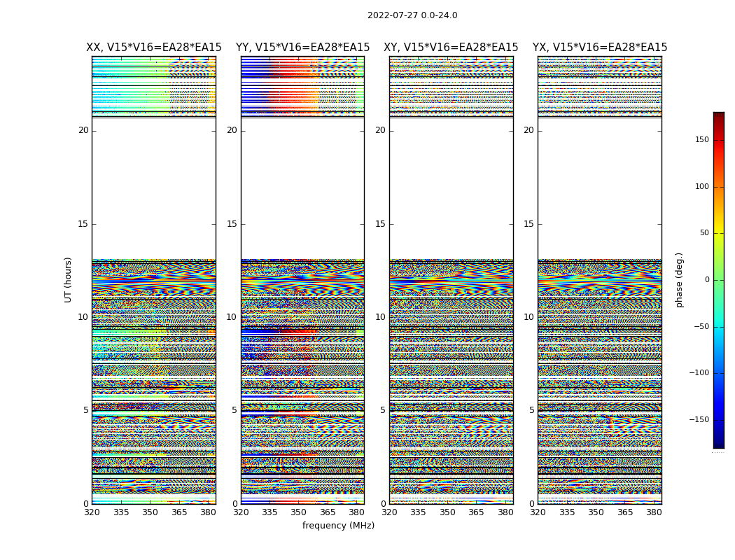This screenshot has height=560, width=735.
Task: Click the −100 colorbar tick label
Action: point(699,373)
